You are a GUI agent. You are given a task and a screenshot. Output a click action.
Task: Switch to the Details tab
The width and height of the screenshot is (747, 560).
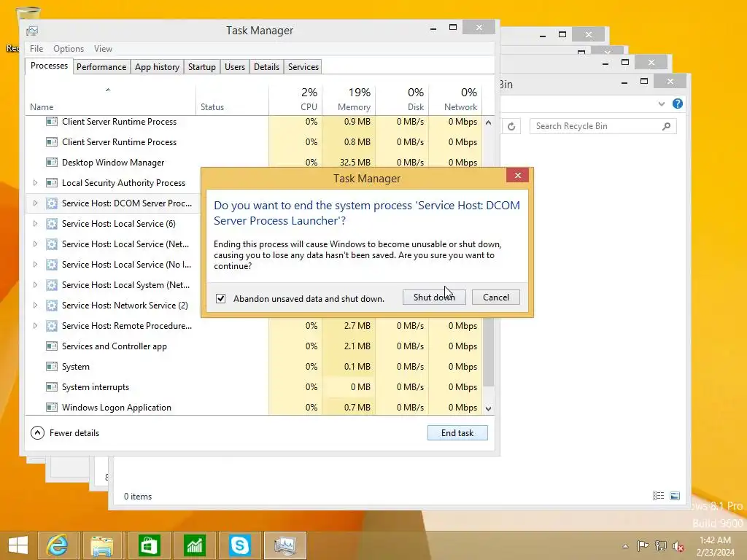click(266, 66)
